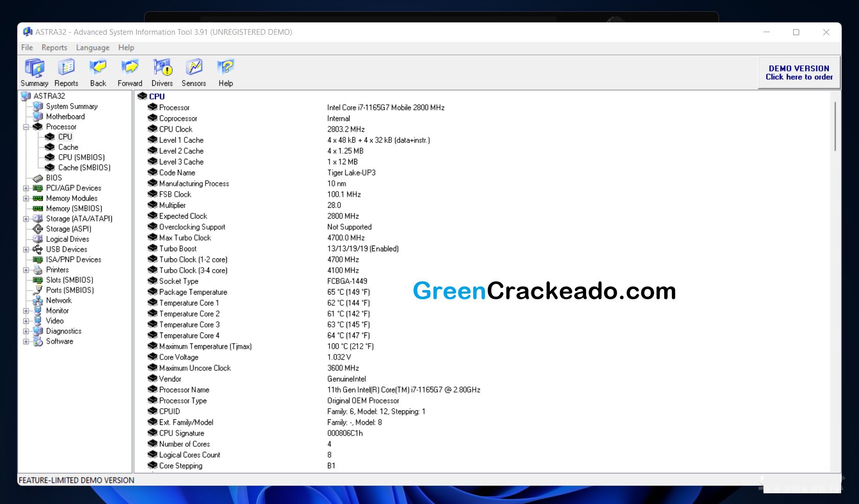Screen dimensions: 859x504
Task: Select CPU (SMBIOS) in the tree
Action: 81,157
